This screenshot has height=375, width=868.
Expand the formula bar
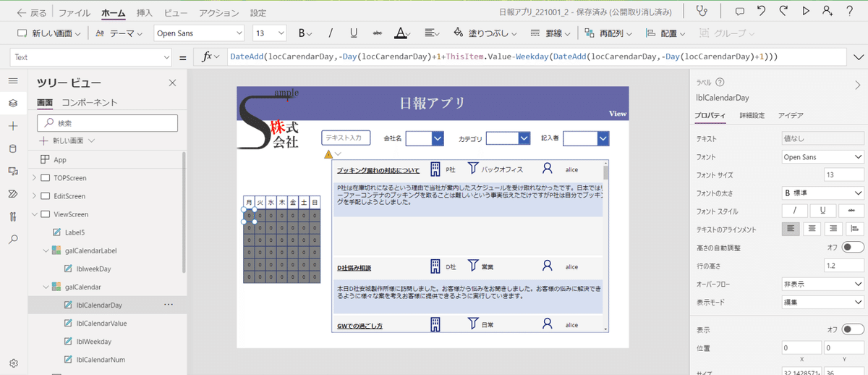859,56
